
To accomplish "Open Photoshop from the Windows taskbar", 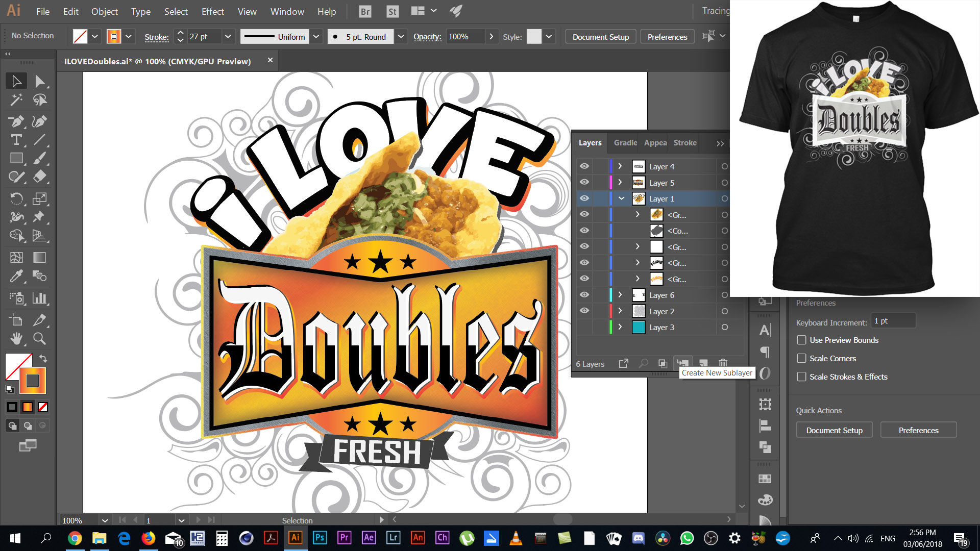I will pos(320,538).
